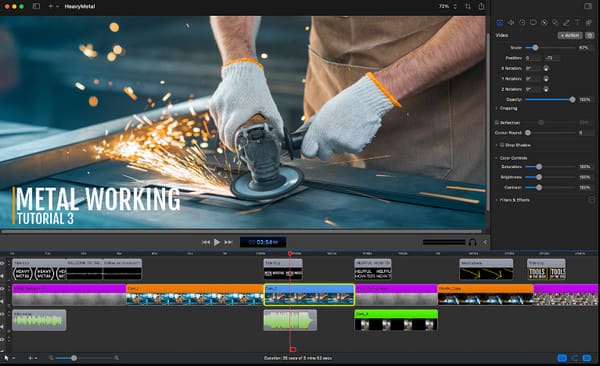
Task: Toggle visibility eye of the main video track
Action: coord(3,289)
